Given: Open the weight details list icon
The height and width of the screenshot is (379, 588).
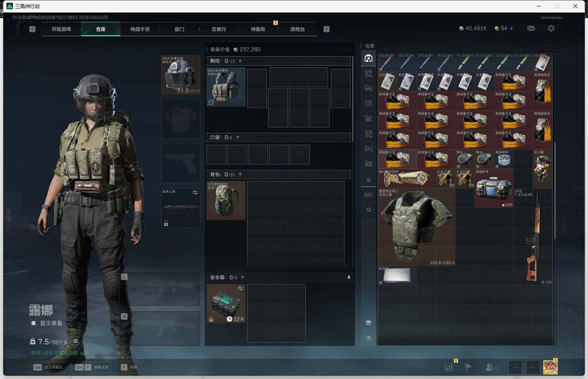Looking at the screenshot, I should click(x=76, y=341).
